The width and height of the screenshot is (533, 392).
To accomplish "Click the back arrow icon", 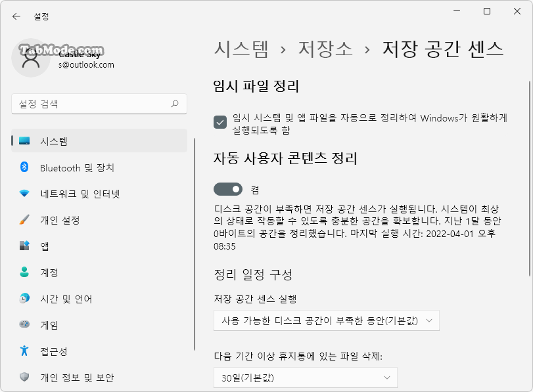I will pos(16,16).
